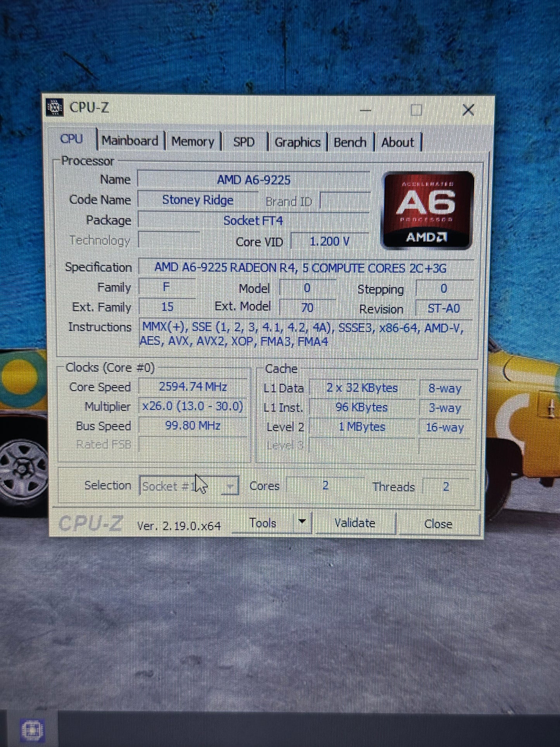Click the Instructions list text

click(302, 335)
